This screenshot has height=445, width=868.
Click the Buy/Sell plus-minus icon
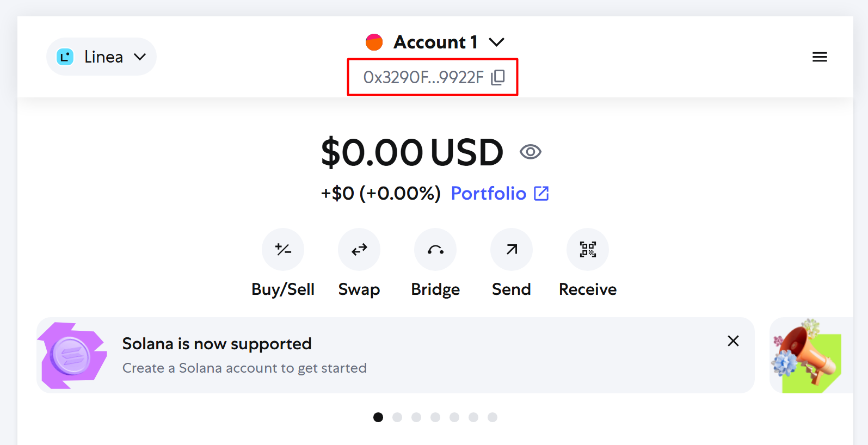(283, 249)
